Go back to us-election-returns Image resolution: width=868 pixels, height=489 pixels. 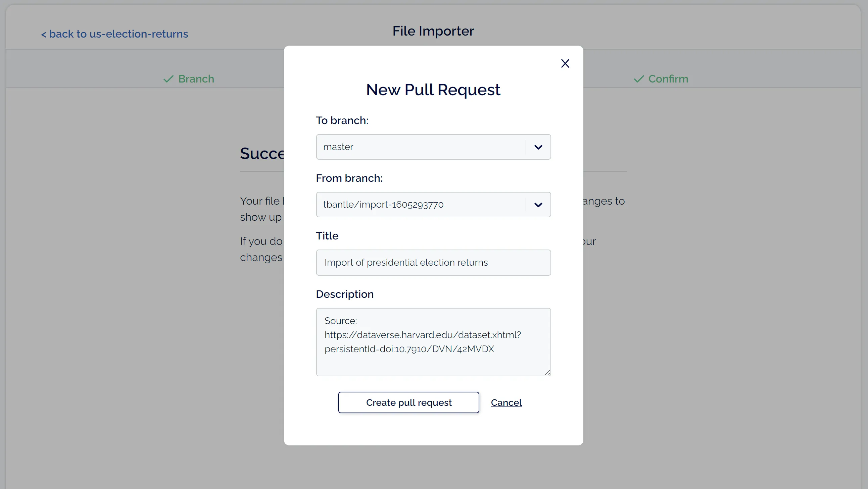(114, 34)
